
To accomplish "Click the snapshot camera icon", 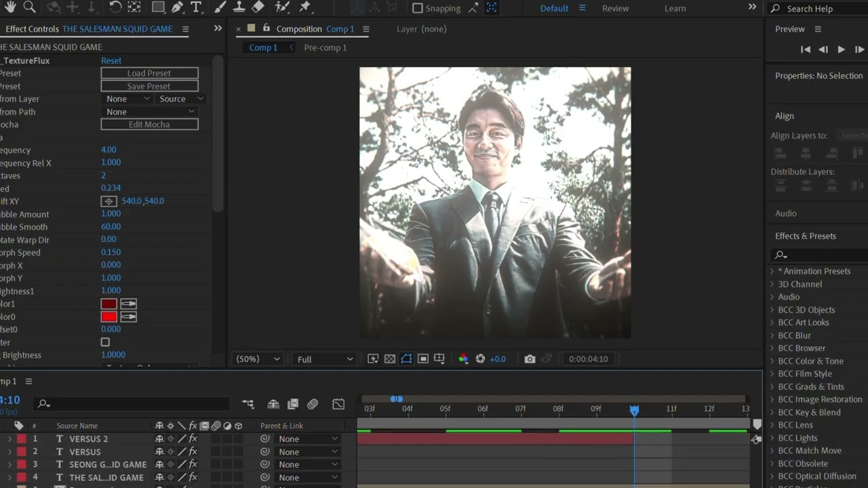I will (x=530, y=359).
